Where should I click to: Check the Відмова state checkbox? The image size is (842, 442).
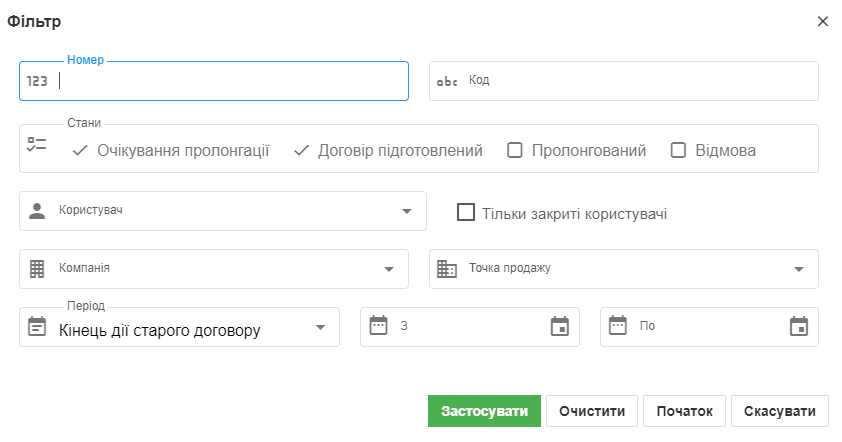coord(678,150)
